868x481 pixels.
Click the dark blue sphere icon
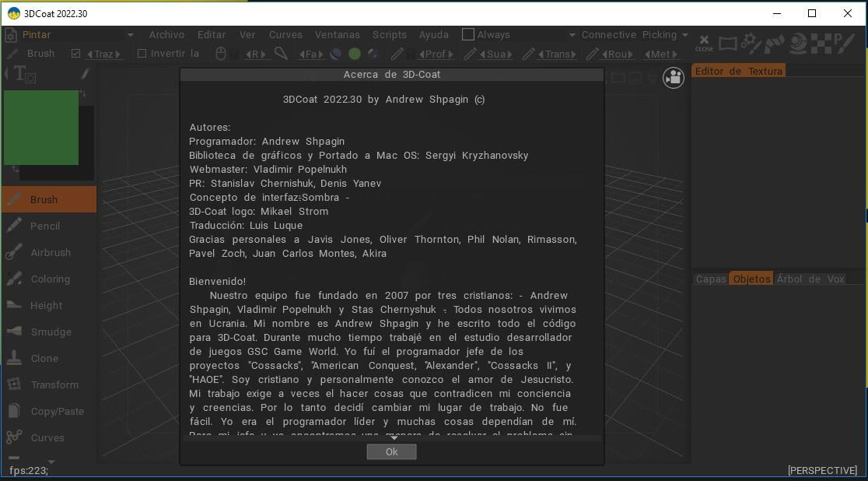click(x=335, y=54)
